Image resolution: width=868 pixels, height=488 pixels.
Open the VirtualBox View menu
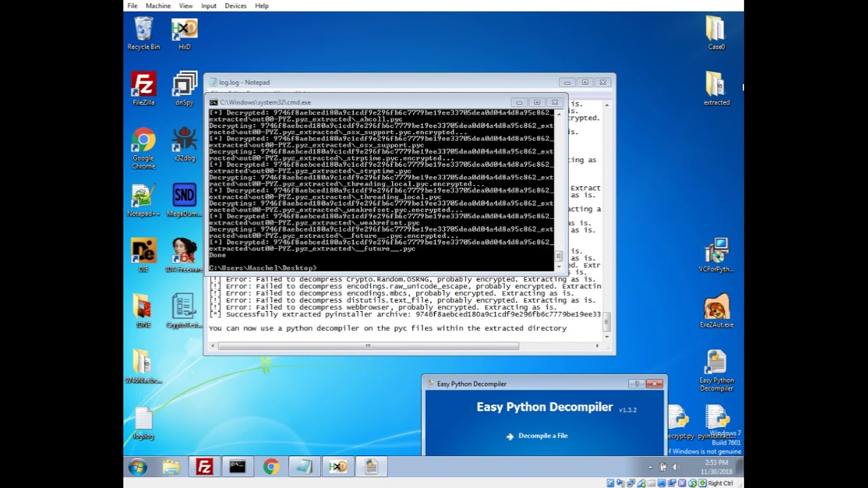[186, 5]
